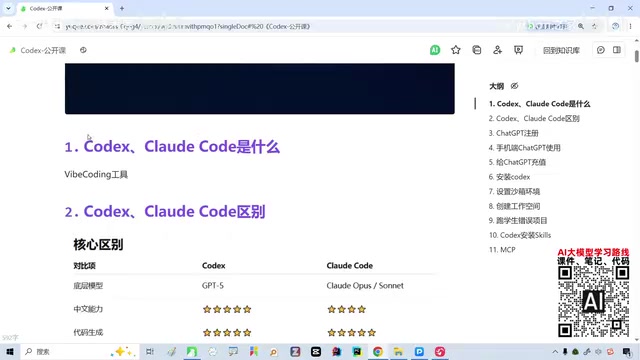
Task: Click the browser back arrow
Action: (x=9, y=26)
